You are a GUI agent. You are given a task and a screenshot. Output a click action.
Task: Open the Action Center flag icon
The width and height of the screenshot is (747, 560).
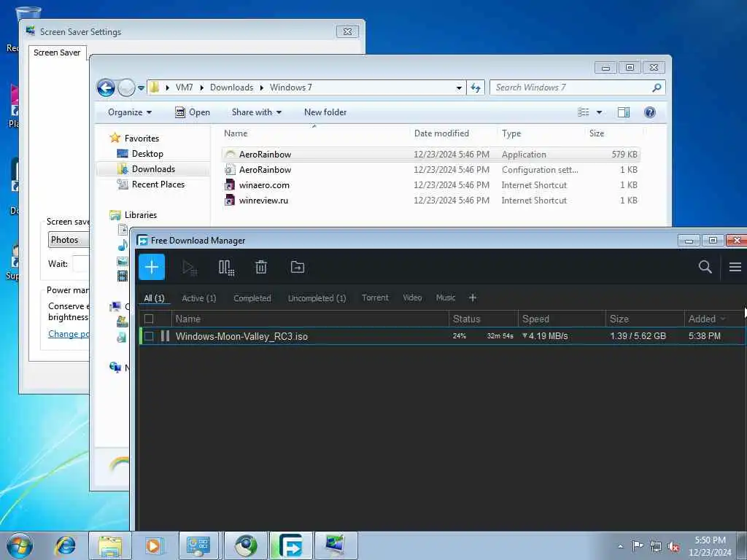click(x=638, y=545)
